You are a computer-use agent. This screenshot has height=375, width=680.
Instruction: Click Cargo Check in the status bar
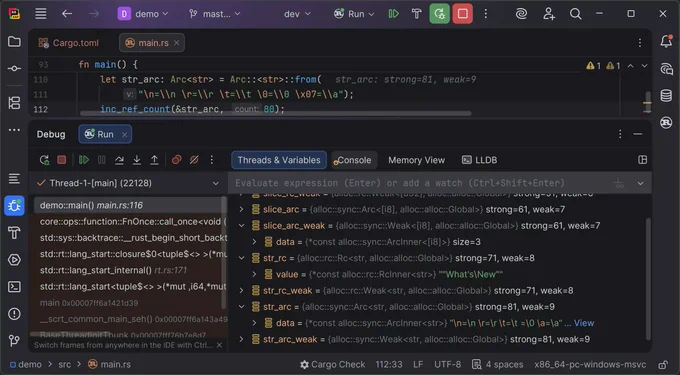[333, 365]
